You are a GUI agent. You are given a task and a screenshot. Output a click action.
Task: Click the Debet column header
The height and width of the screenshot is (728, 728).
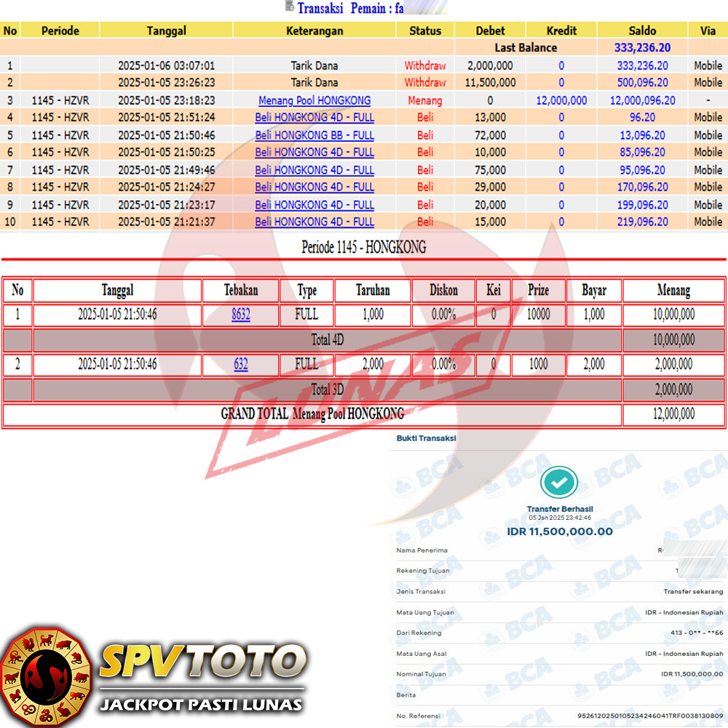click(x=490, y=31)
